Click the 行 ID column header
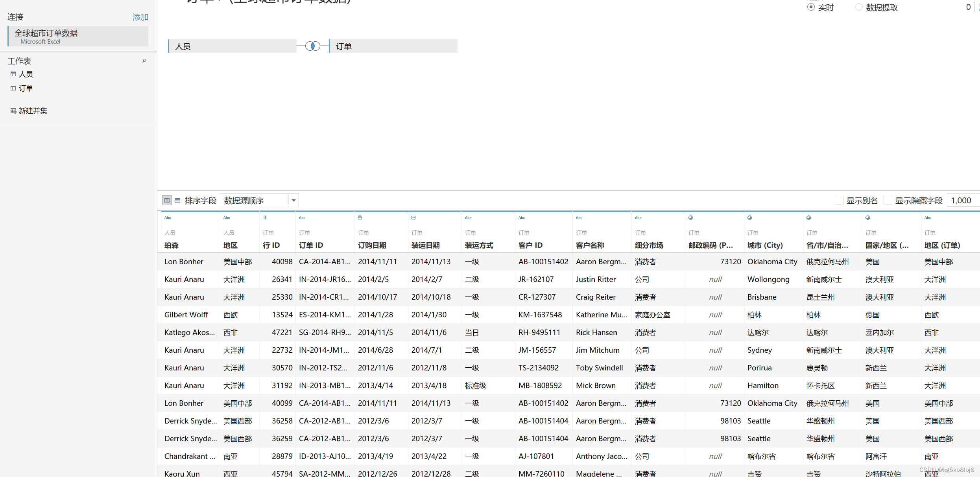The height and width of the screenshot is (477, 980). (271, 245)
